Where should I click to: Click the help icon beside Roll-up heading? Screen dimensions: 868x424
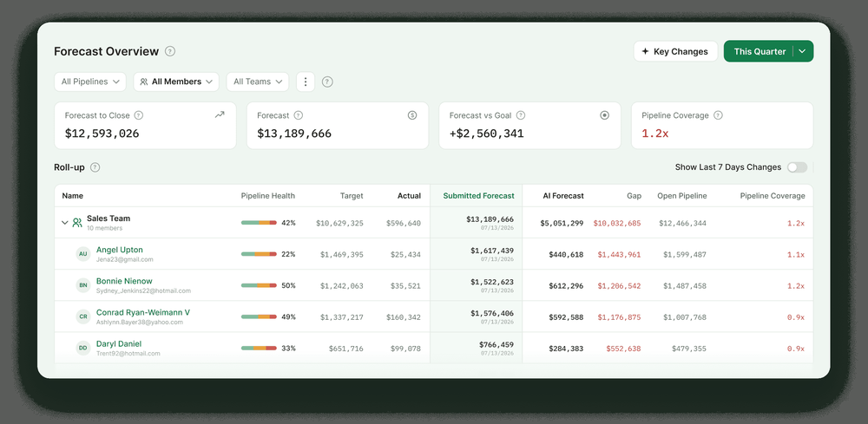95,167
